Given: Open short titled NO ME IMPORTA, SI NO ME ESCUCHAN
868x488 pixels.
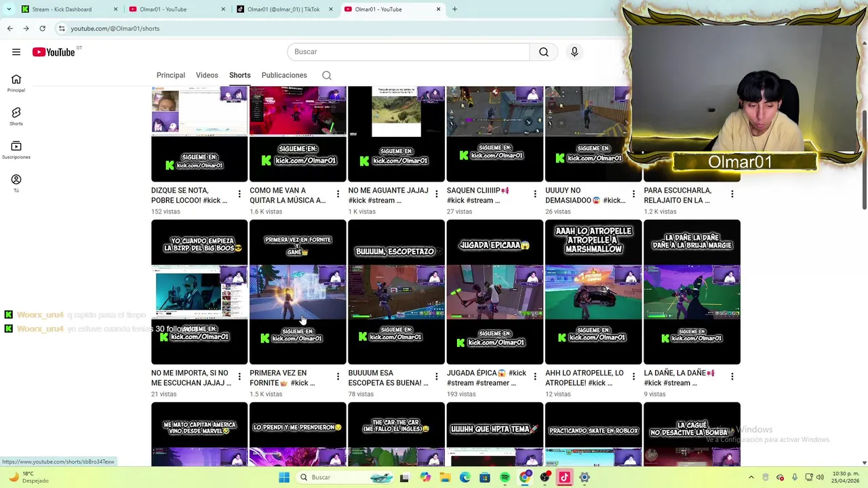Looking at the screenshot, I should [x=191, y=378].
